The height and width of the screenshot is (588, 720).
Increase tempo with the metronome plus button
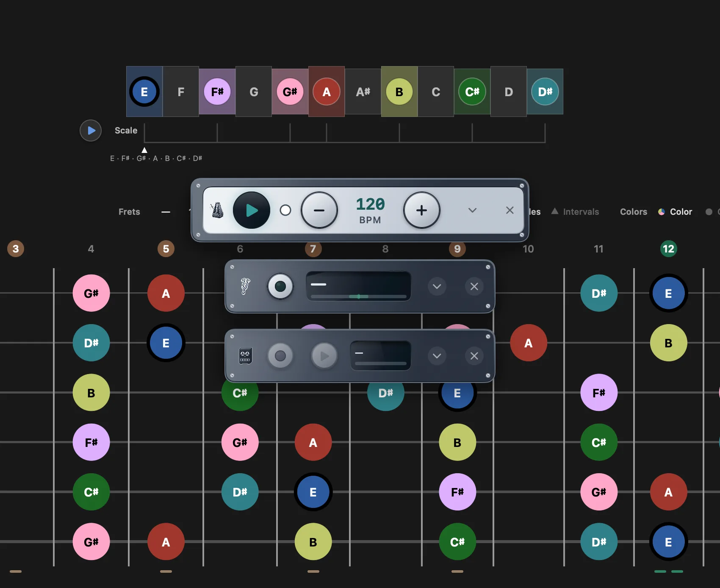coord(422,210)
